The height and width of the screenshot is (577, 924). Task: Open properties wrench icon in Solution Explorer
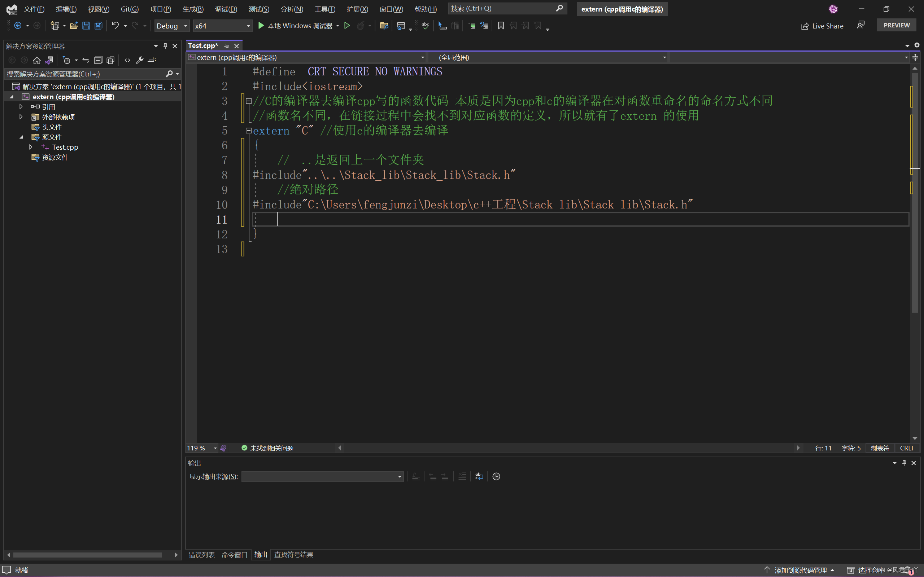pos(139,60)
